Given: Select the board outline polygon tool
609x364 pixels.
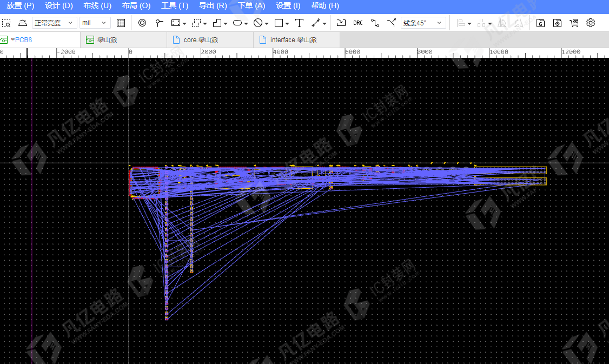Looking at the screenshot, I should pyautogui.click(x=217, y=23).
